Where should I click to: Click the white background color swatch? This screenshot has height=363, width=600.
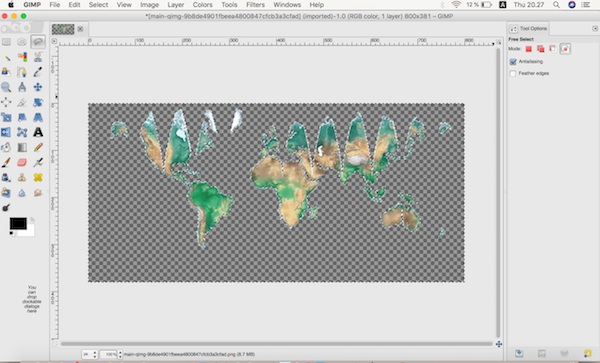[29, 231]
